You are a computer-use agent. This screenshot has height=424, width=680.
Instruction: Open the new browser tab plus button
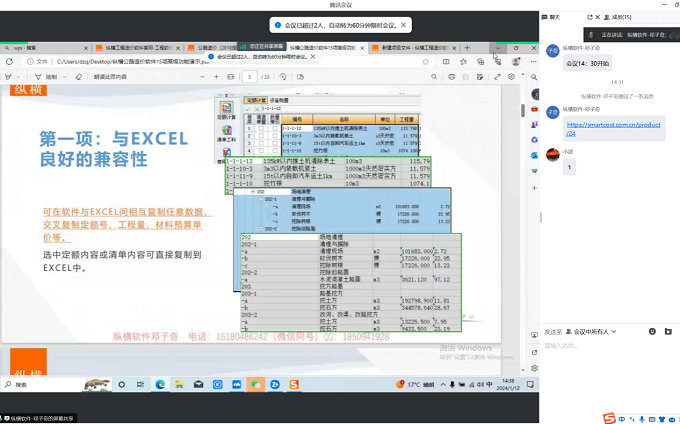click(x=467, y=47)
